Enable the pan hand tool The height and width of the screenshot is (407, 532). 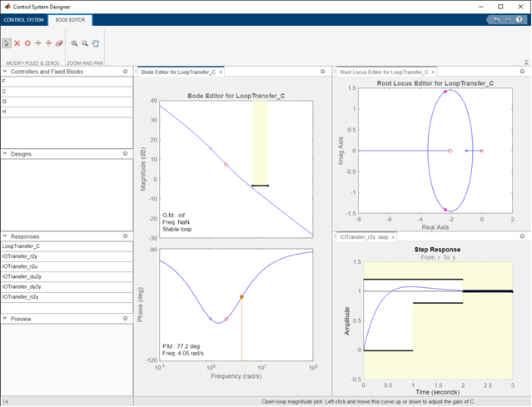tap(96, 42)
